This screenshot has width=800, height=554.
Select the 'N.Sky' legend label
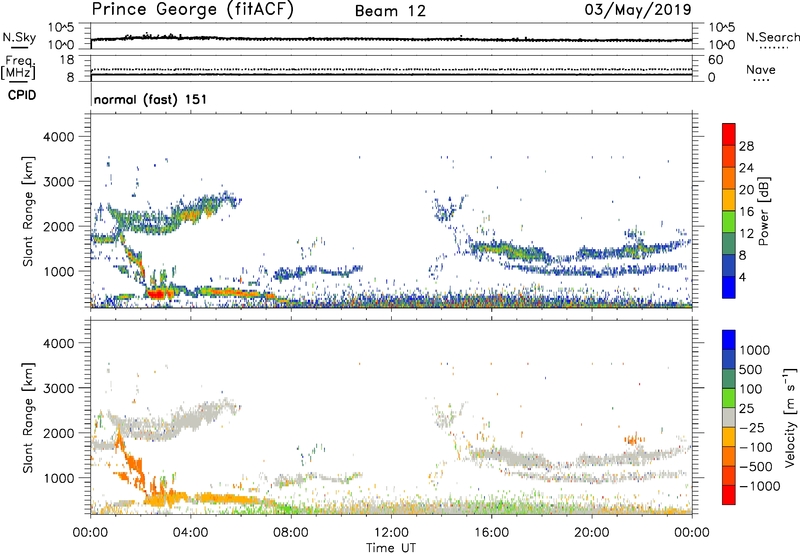click(x=19, y=37)
